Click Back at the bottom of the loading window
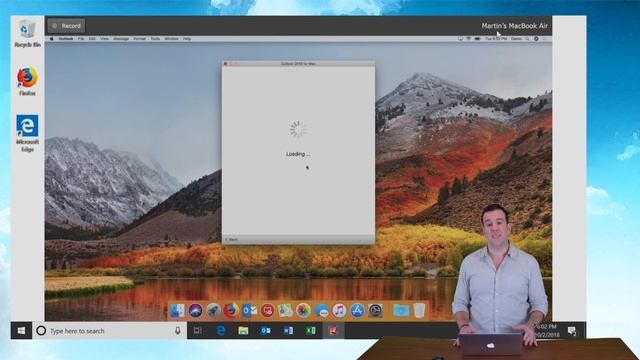Screen dimensions: 640x360 (232, 240)
